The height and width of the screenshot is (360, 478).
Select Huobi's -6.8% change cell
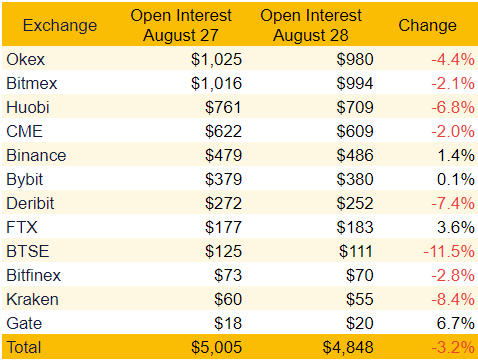pos(453,107)
